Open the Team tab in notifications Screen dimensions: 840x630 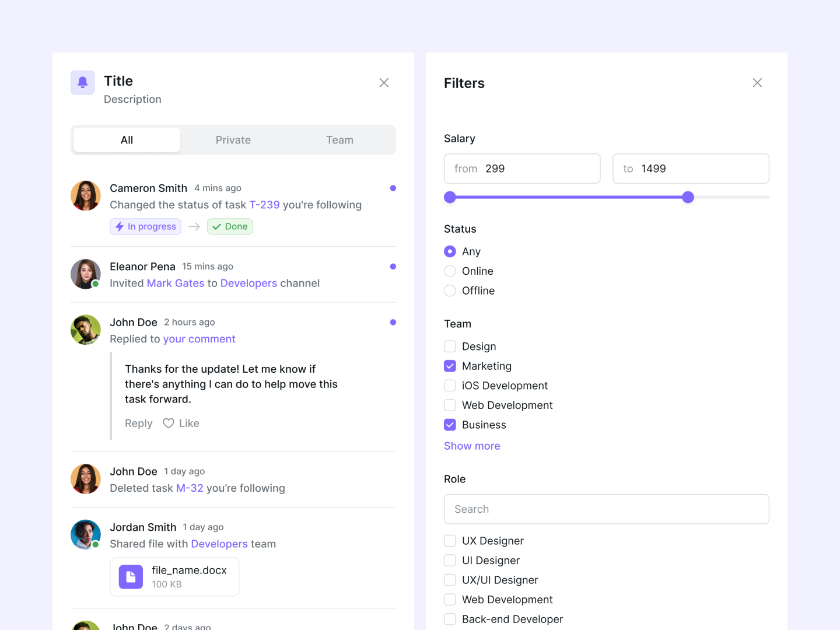coord(339,140)
